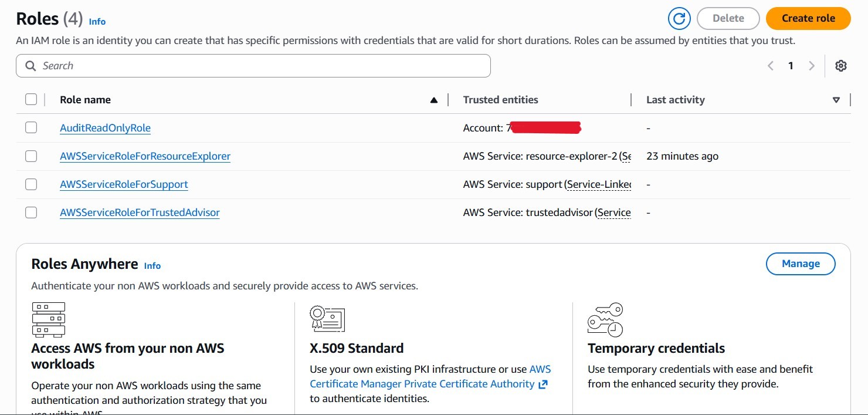Click the search magnifier icon
The height and width of the screenshot is (415, 868).
30,65
